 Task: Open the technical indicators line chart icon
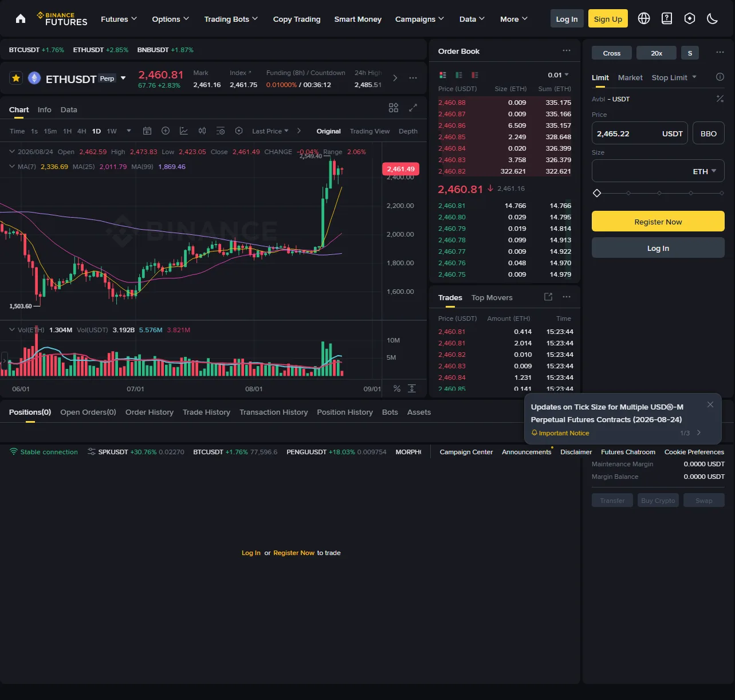(184, 131)
